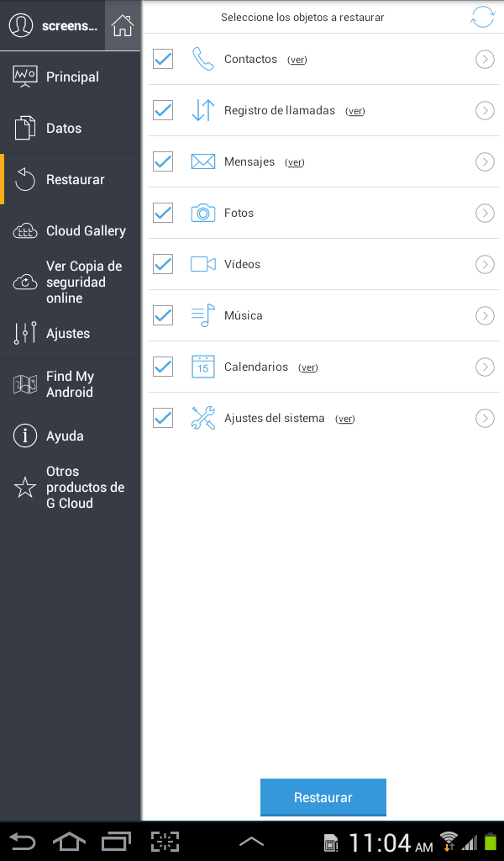The width and height of the screenshot is (504, 861).
Task: Uncheck the Mensajes checkbox
Action: pos(163,161)
